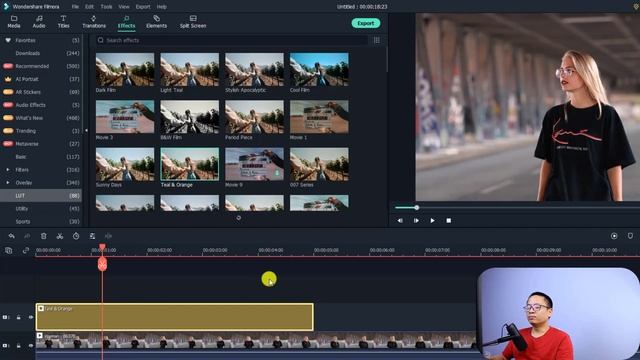
Task: Select the Movie 3 LUT thumbnail
Action: pos(125,117)
